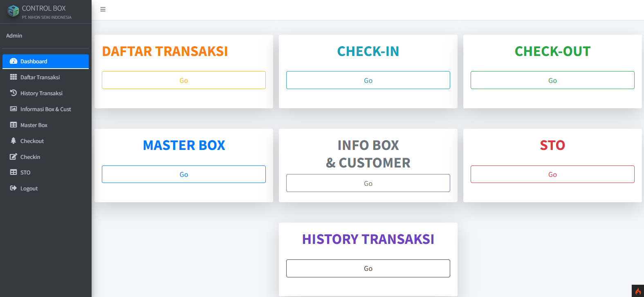Open Checkout sidebar item
The height and width of the screenshot is (297, 644).
coord(45,141)
